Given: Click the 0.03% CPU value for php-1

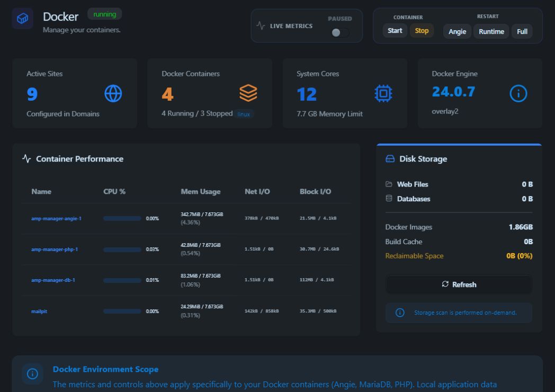Looking at the screenshot, I should [x=152, y=250].
